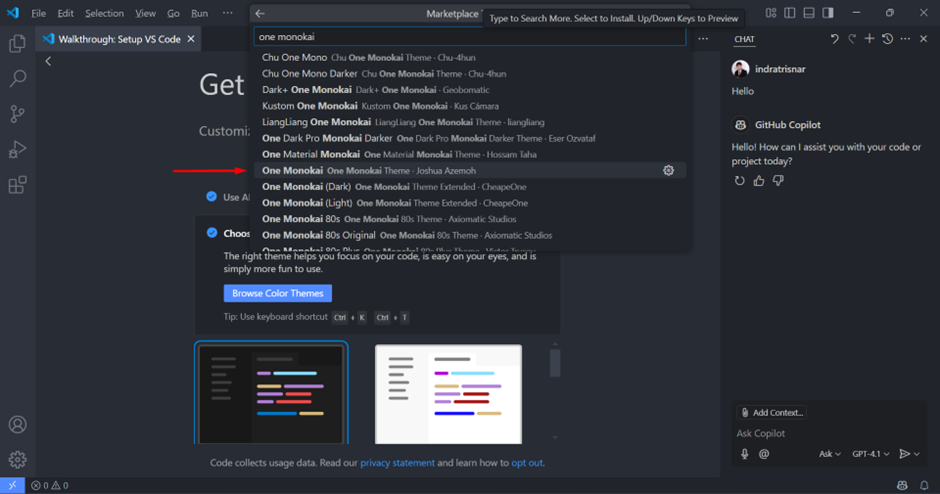Open Chat panel more actions ellipsis

[x=905, y=39]
